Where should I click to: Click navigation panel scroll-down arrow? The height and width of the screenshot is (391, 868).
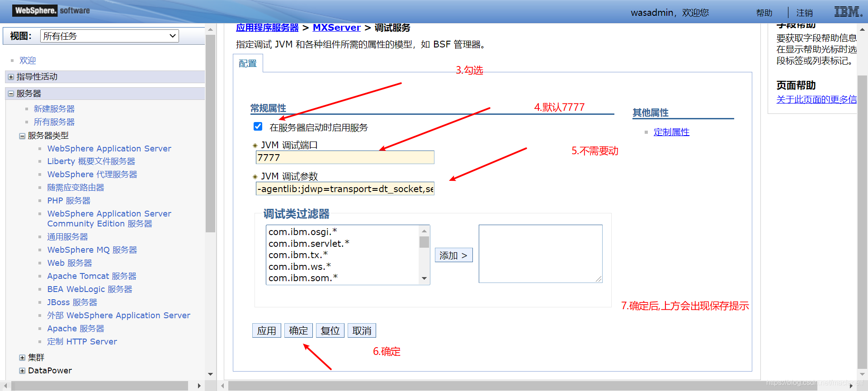click(210, 374)
